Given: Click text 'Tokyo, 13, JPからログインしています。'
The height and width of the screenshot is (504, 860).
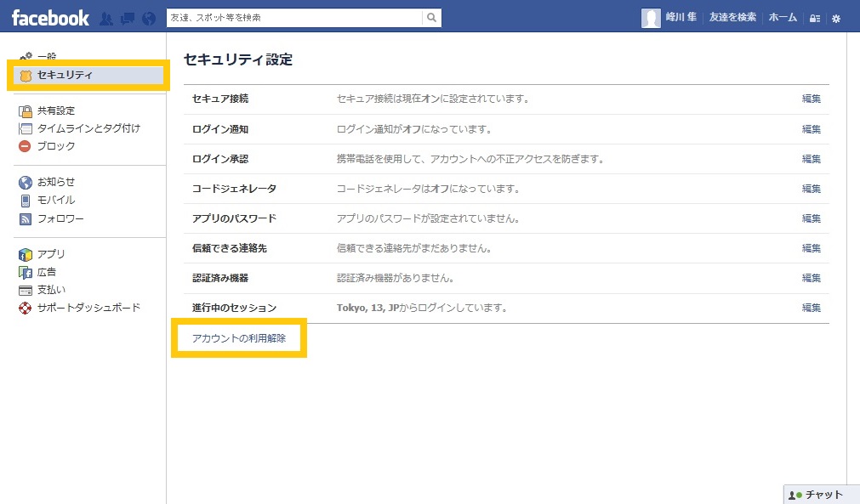Looking at the screenshot, I should (x=422, y=308).
